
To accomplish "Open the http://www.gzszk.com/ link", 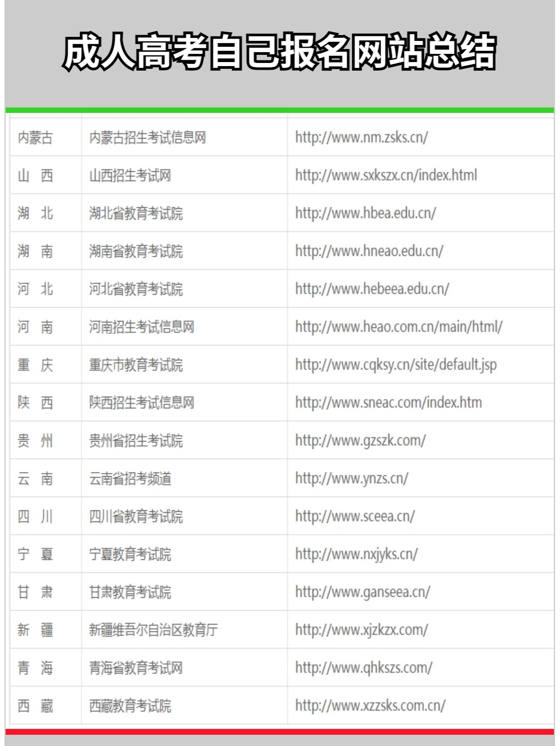I will coord(360,440).
